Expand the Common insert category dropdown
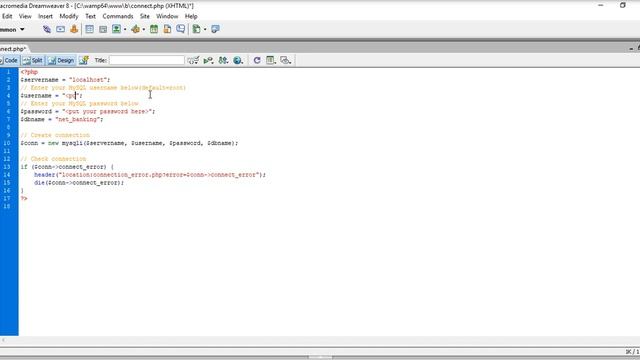The height and width of the screenshot is (360, 640). (22, 29)
